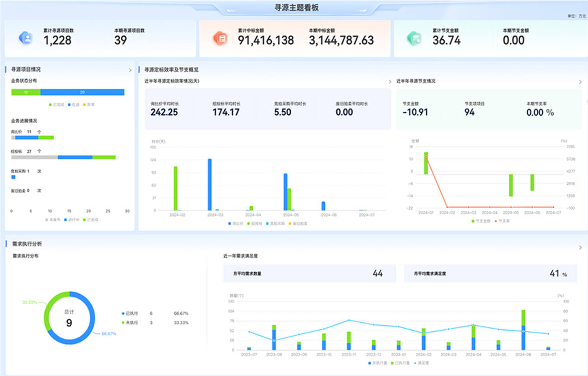Image resolution: width=588 pixels, height=376 pixels.
Task: Click the green 2024-01 节支金额 bar
Action: coord(426,163)
